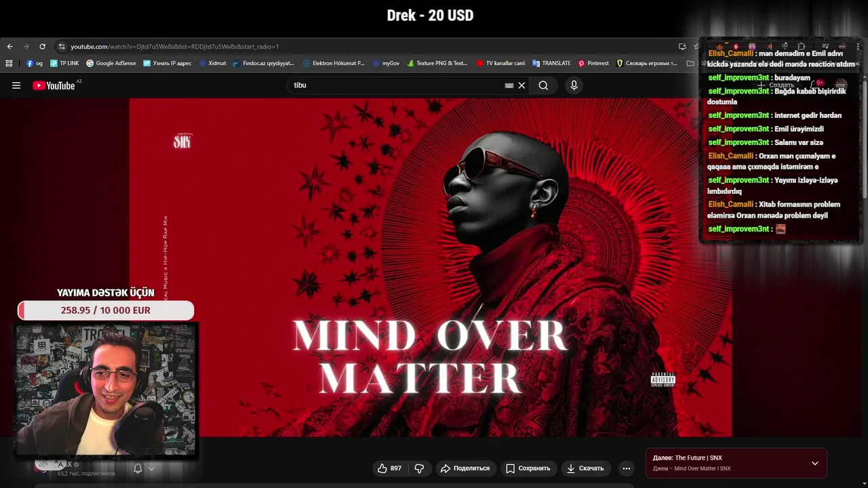Screen dimensions: 868x488
Task: Open the TV kanallar canli bookmark
Action: tap(500, 63)
